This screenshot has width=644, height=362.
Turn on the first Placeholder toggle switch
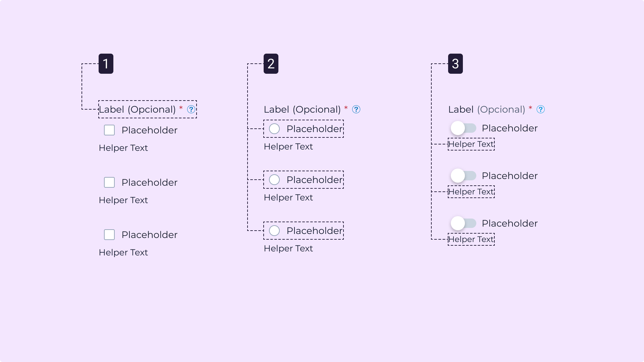[463, 128]
